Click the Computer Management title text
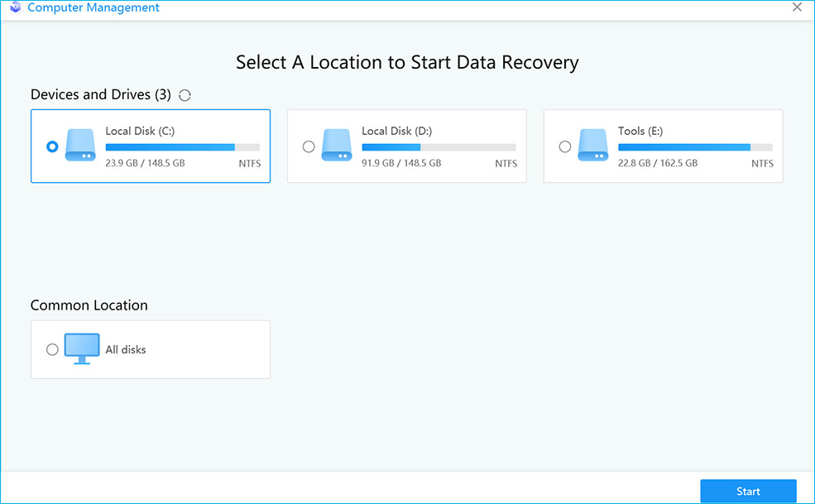Viewport: 815px width, 504px height. pyautogui.click(x=94, y=7)
